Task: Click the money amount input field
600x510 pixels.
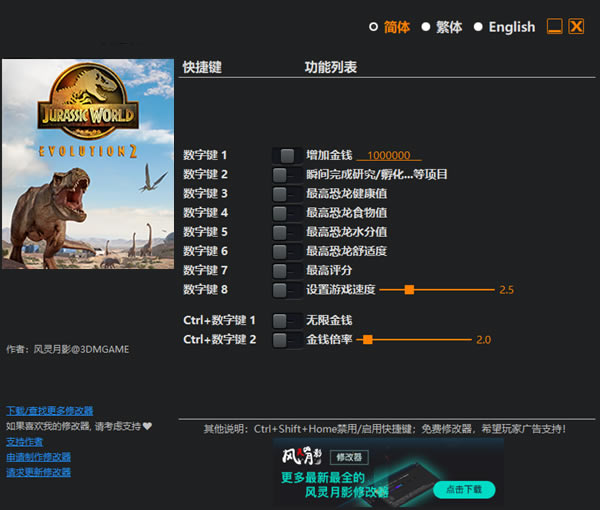Action: point(389,155)
